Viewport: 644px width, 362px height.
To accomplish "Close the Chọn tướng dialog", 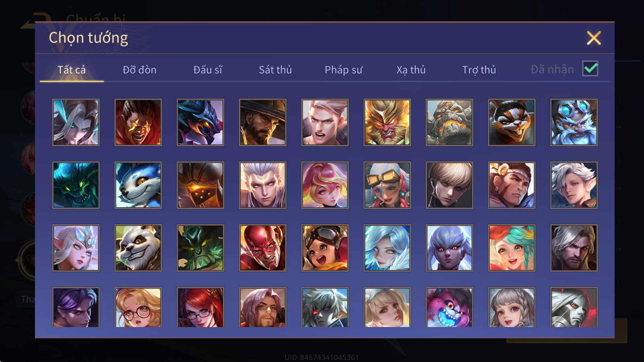I will click(594, 38).
